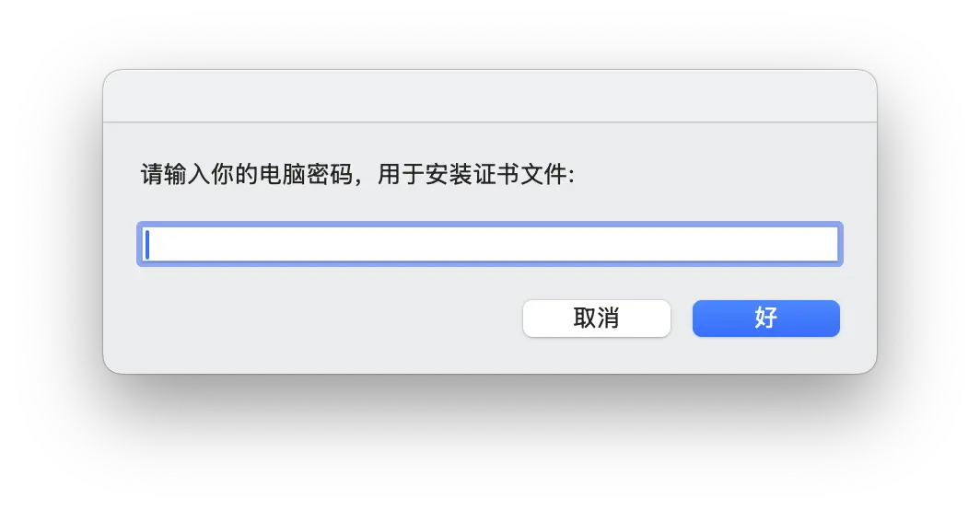
Task: Approve installing the certificate file
Action: pyautogui.click(x=765, y=319)
